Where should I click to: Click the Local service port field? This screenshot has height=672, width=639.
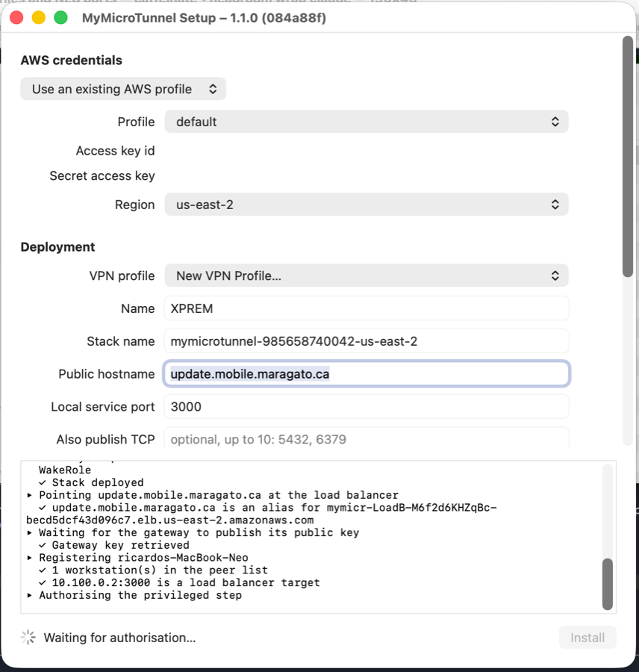[x=367, y=406]
